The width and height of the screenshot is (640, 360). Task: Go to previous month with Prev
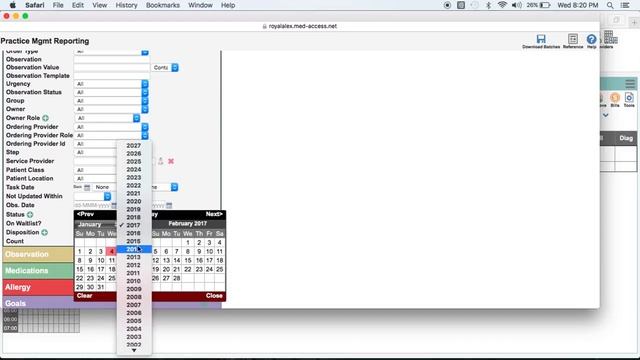pyautogui.click(x=85, y=214)
